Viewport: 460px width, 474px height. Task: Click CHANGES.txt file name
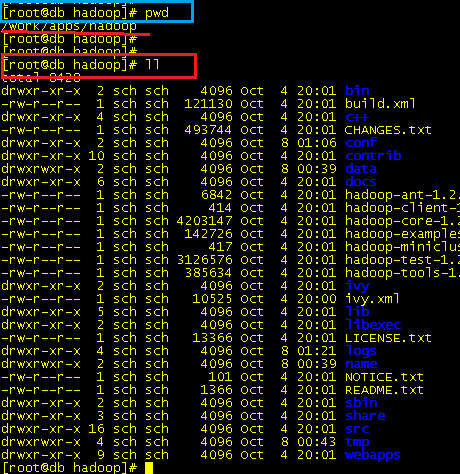[388, 130]
